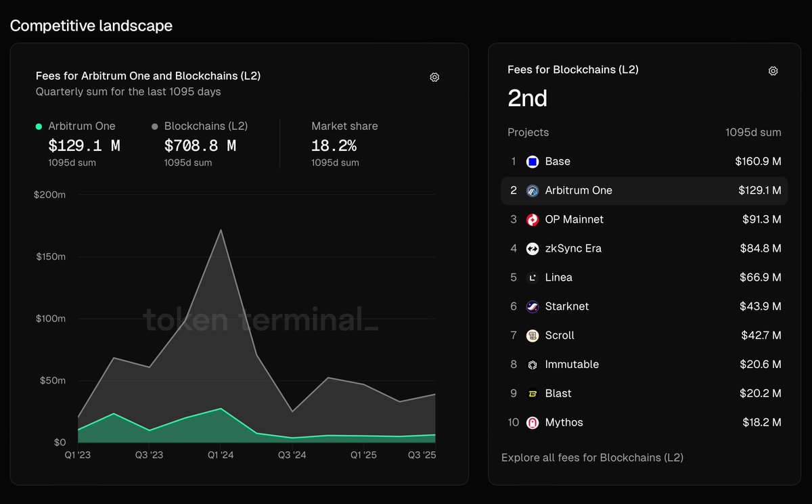Open the Starknet project name
This screenshot has height=504, width=812.
click(x=567, y=306)
